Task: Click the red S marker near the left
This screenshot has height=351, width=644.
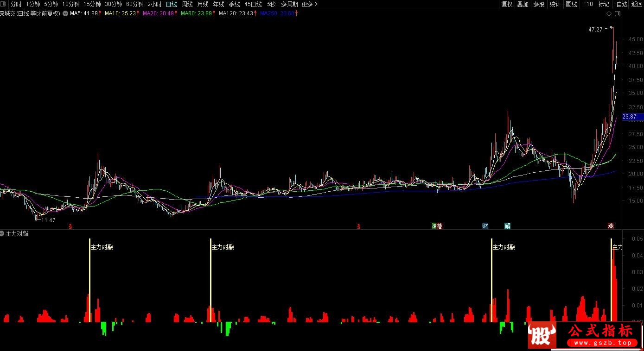Action: [70, 226]
